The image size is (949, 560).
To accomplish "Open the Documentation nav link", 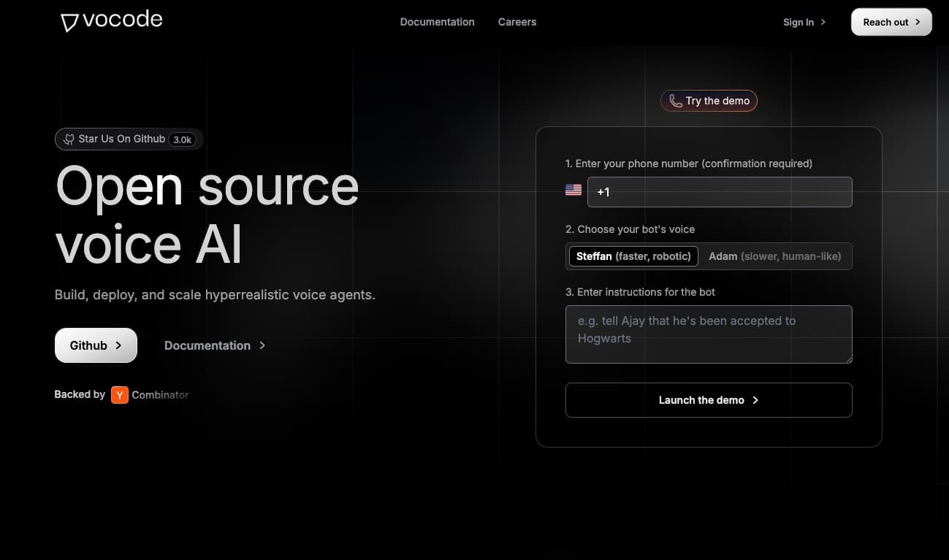I will point(437,22).
